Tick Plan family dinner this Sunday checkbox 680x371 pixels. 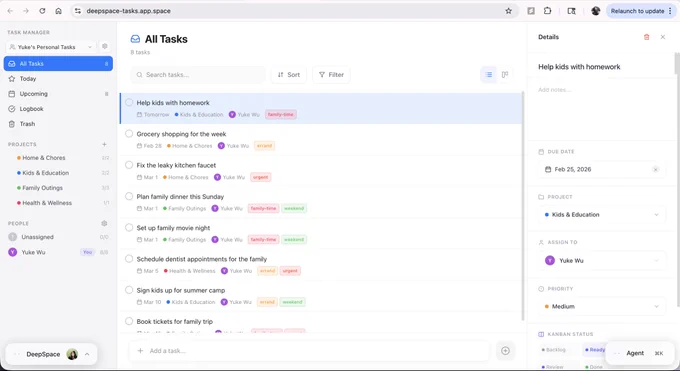[129, 196]
